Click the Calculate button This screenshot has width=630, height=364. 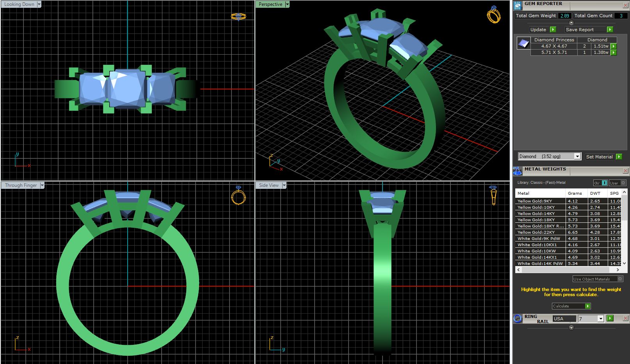[x=571, y=306]
